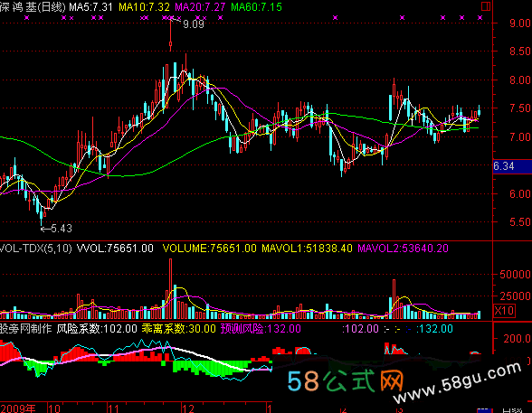Select the 深鸿基(日线) chart title

pos(33,7)
